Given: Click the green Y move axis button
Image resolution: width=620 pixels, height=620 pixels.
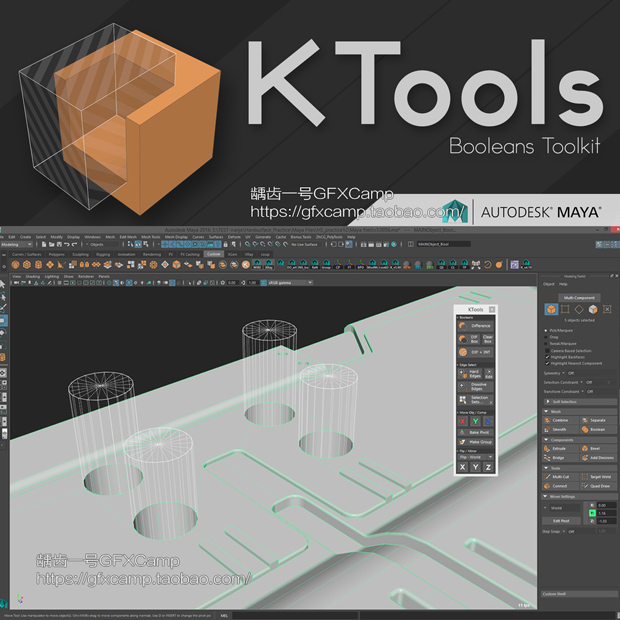Looking at the screenshot, I should tap(476, 422).
